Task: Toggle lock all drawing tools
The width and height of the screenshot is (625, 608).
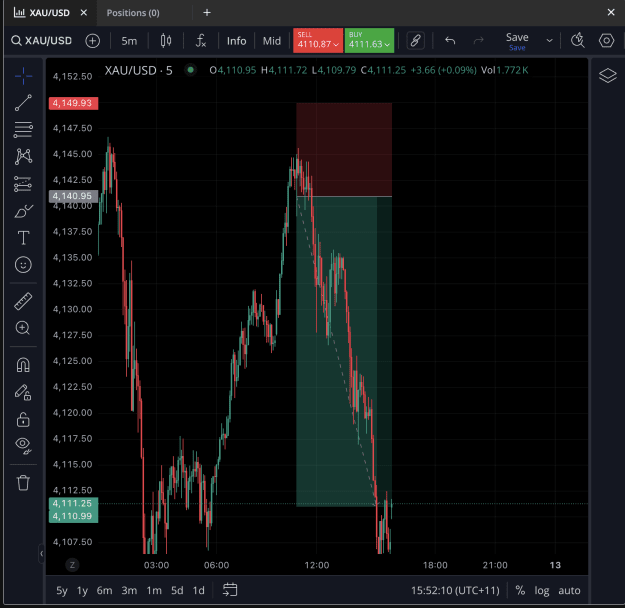Action: [x=23, y=419]
